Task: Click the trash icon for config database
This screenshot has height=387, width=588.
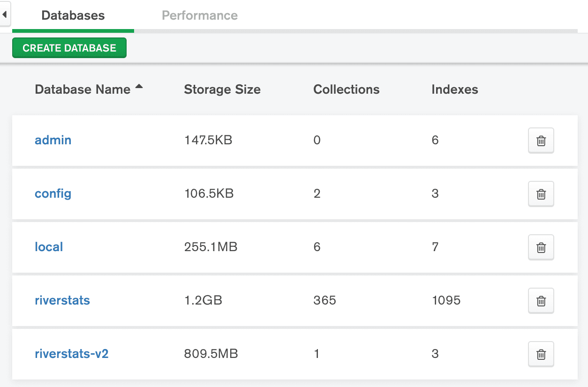Action: (541, 193)
